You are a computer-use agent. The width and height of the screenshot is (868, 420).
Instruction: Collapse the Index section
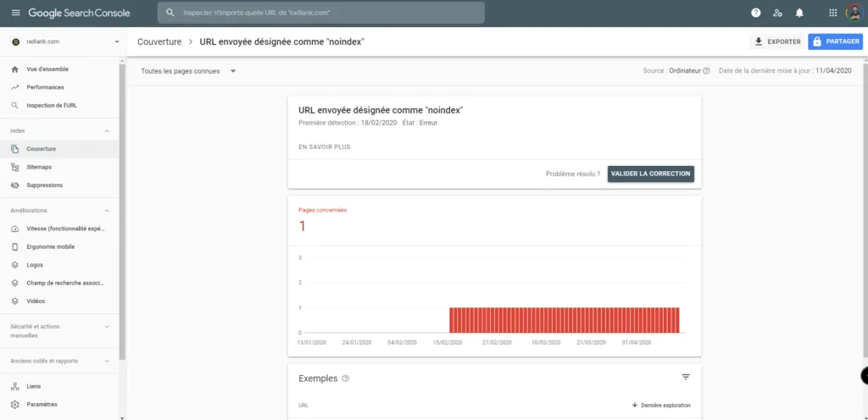[x=108, y=131]
